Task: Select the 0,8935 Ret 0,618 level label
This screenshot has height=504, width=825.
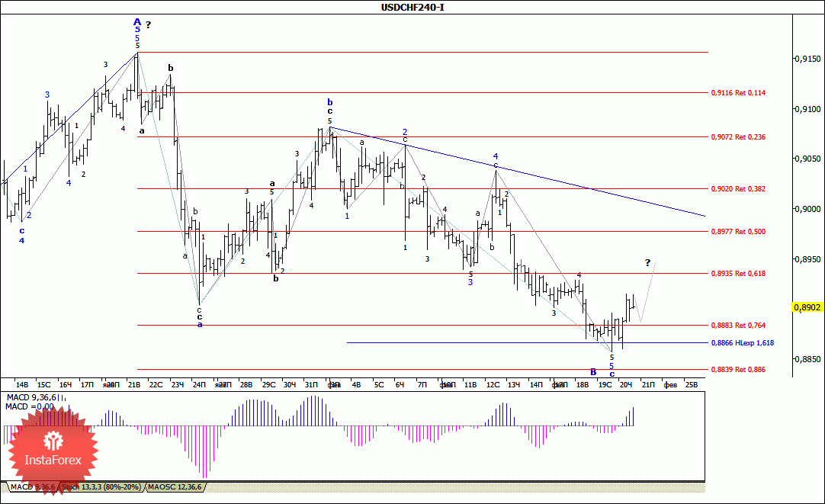Action: coord(738,274)
